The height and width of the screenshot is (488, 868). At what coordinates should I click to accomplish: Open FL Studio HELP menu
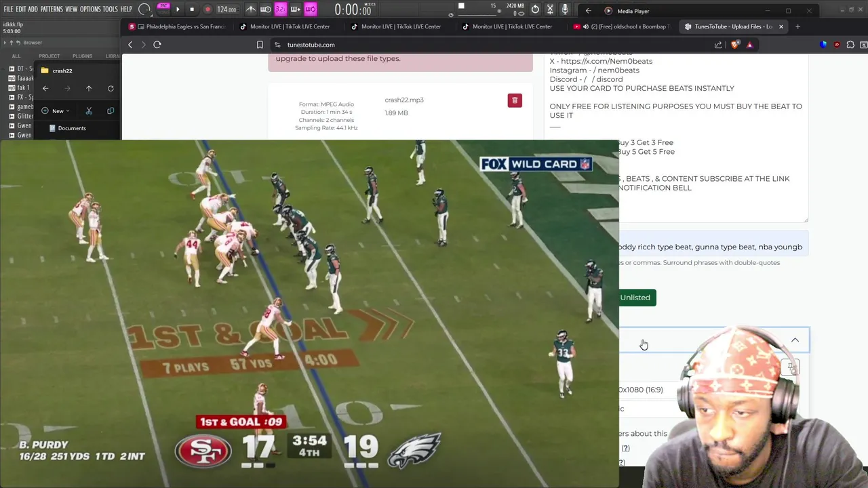tap(126, 9)
